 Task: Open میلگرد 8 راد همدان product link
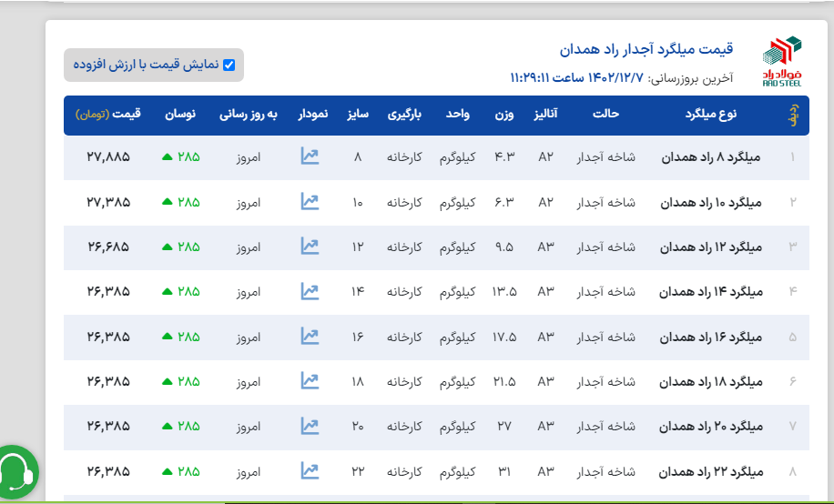click(x=714, y=156)
